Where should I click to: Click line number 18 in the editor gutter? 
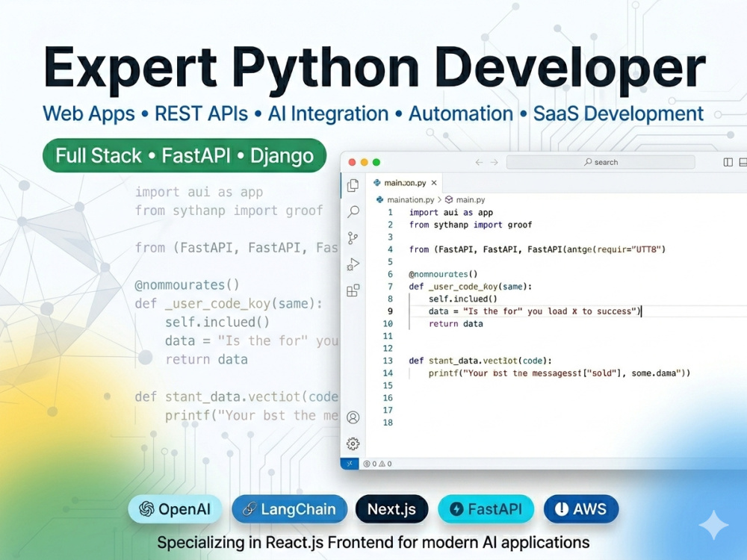coord(388,423)
